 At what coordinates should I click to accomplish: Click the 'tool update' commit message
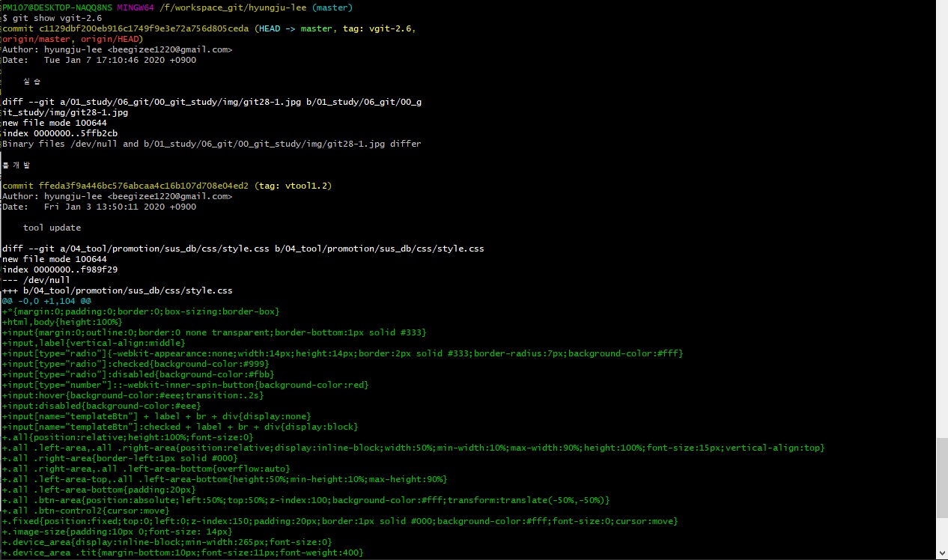point(52,228)
